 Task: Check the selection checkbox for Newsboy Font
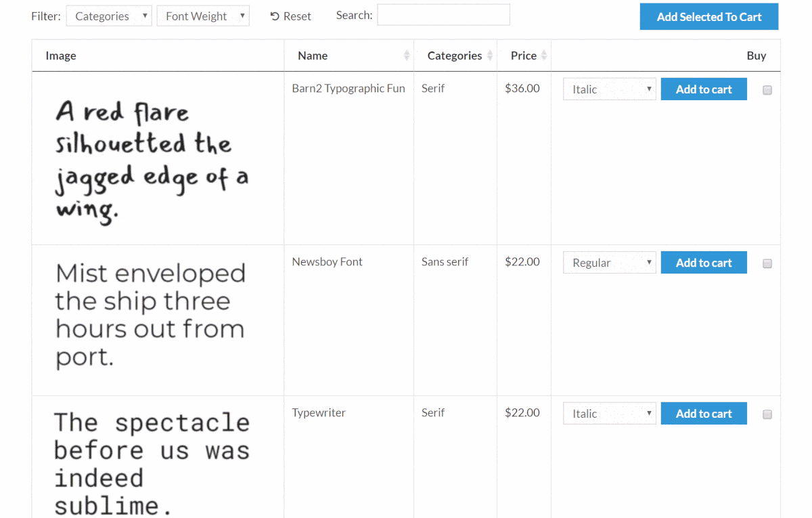coord(767,263)
